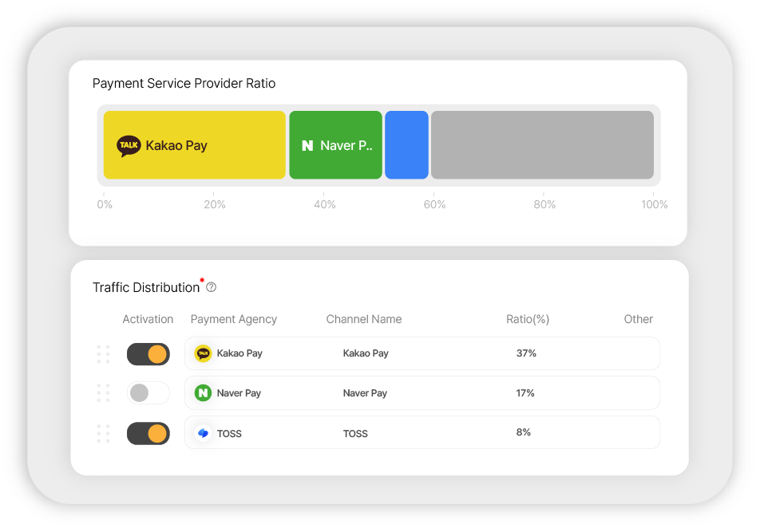
Task: Disable the TOSS activation toggle
Action: (148, 433)
